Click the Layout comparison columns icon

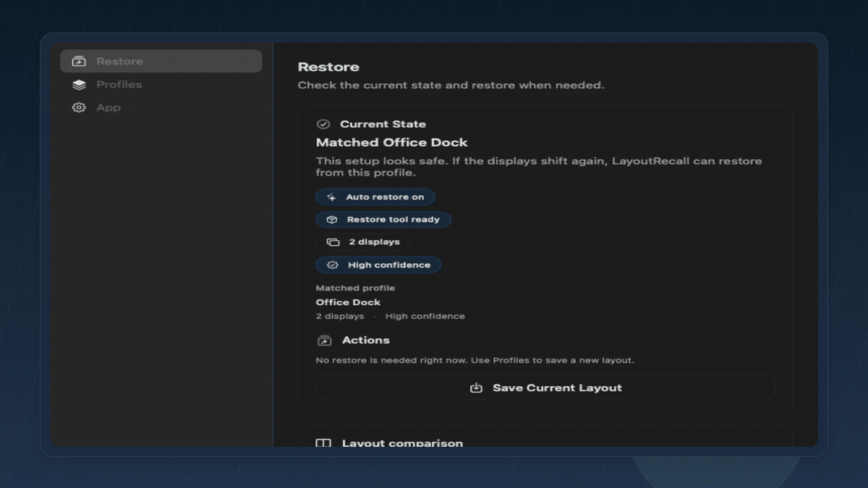point(323,443)
